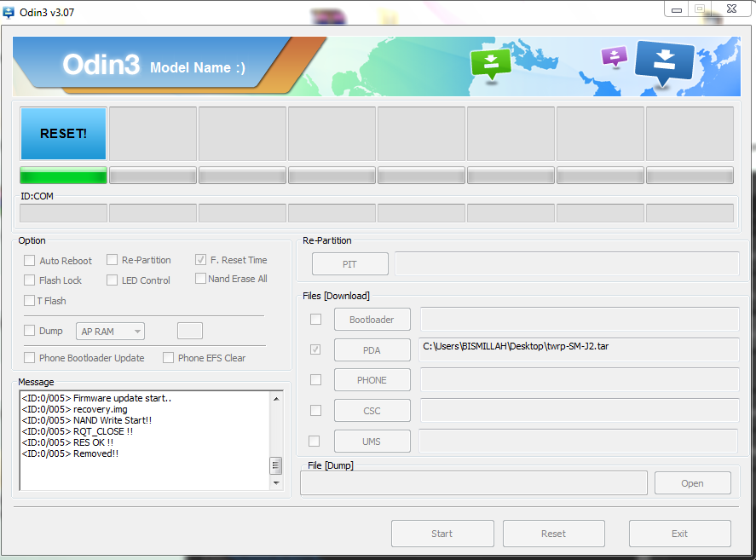756x560 pixels.
Task: Click the blue RESET! status box
Action: (63, 134)
